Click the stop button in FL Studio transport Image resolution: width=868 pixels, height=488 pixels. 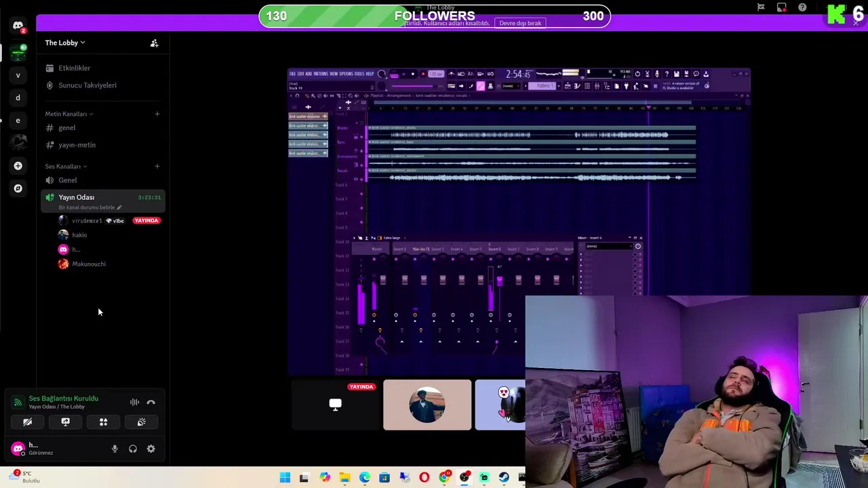[412, 74]
